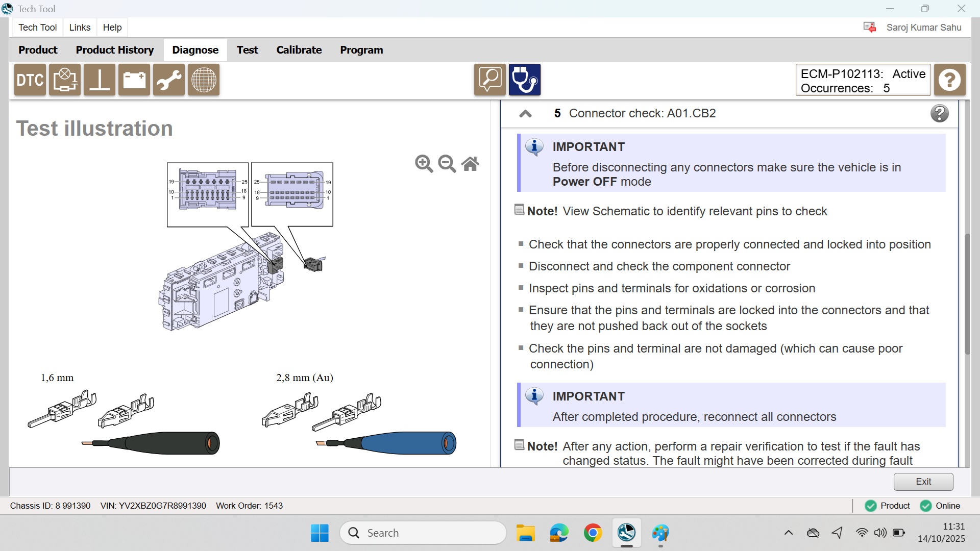
Task: Select the wrench repair tool icon
Action: [169, 80]
